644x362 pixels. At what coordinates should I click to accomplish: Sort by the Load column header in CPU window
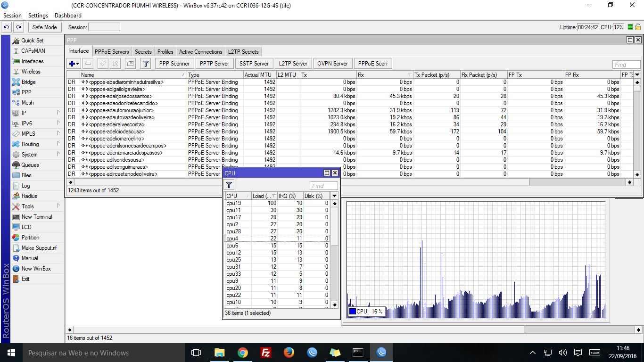coord(264,196)
